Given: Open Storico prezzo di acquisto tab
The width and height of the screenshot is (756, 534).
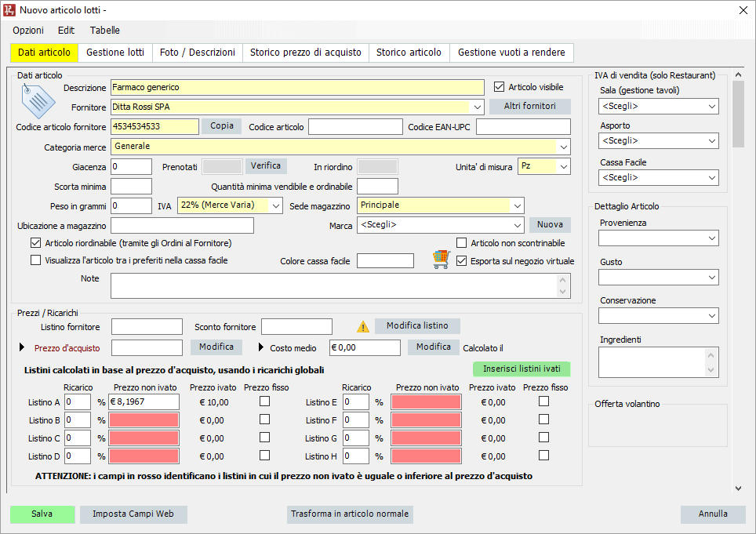Looking at the screenshot, I should [306, 53].
